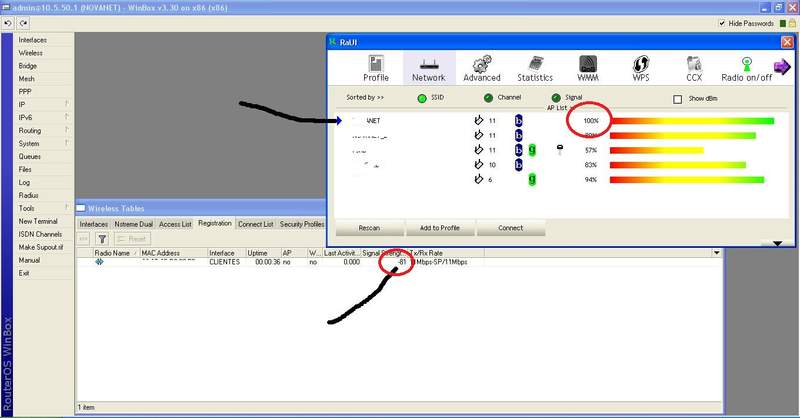Open the column dropdown arrow in Registration table
The height and width of the screenshot is (418, 800).
[x=716, y=253]
